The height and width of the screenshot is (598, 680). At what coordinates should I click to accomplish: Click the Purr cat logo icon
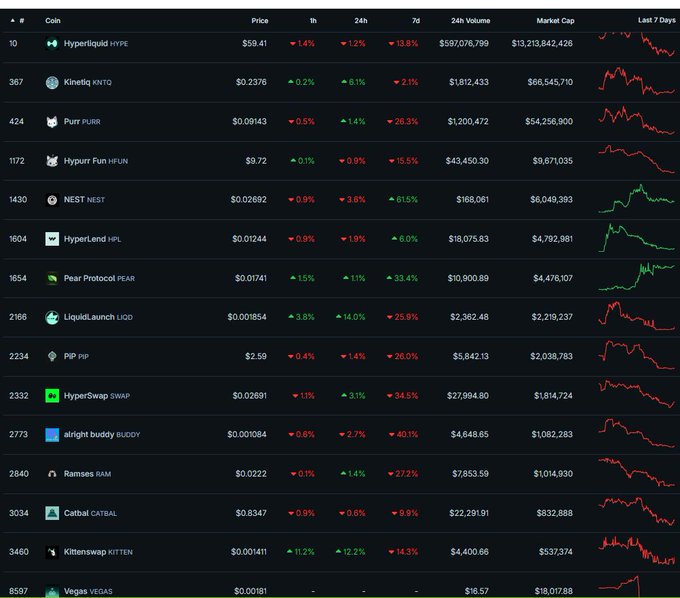pos(52,121)
